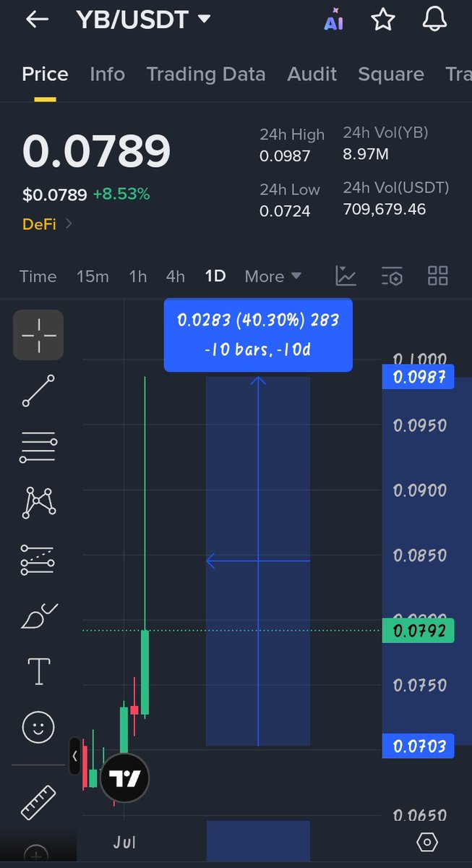Click the measurement info box 0.0283 (40.30%)
Image resolution: width=472 pixels, height=868 pixels.
(258, 335)
